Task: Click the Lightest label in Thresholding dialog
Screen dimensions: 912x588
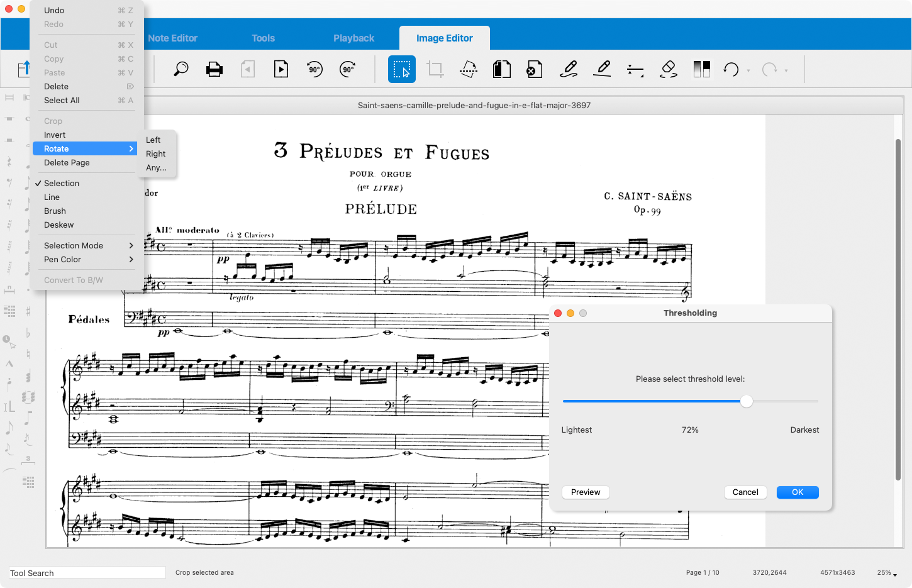Action: pyautogui.click(x=577, y=430)
